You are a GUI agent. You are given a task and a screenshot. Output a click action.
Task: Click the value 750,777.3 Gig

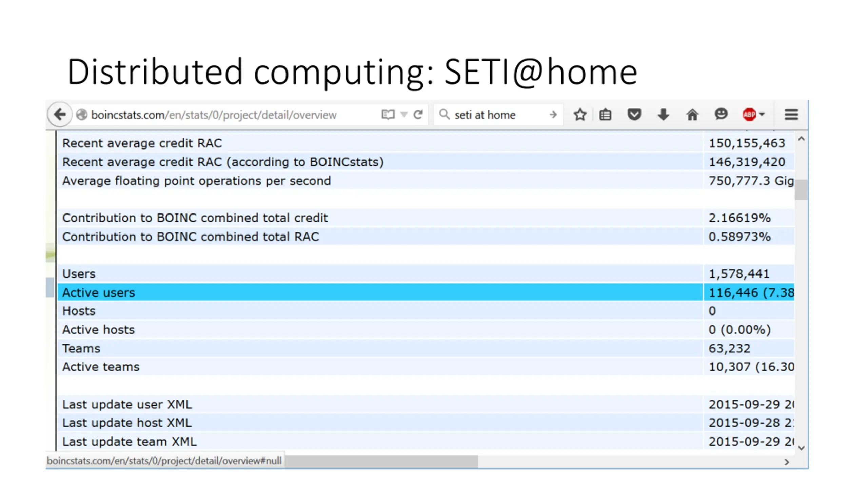[751, 181]
